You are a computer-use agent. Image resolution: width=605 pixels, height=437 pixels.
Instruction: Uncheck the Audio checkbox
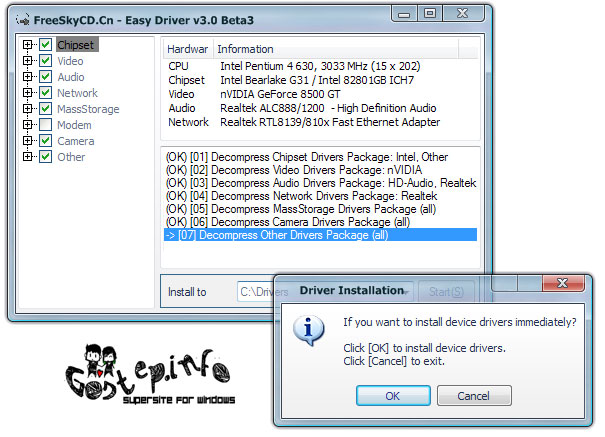coord(46,77)
